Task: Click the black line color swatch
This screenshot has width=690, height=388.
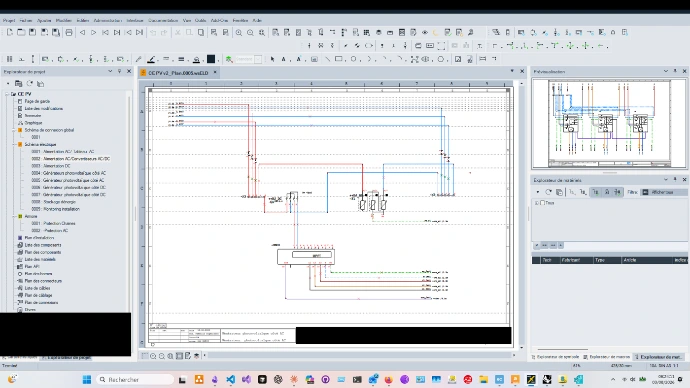Action: (211, 59)
